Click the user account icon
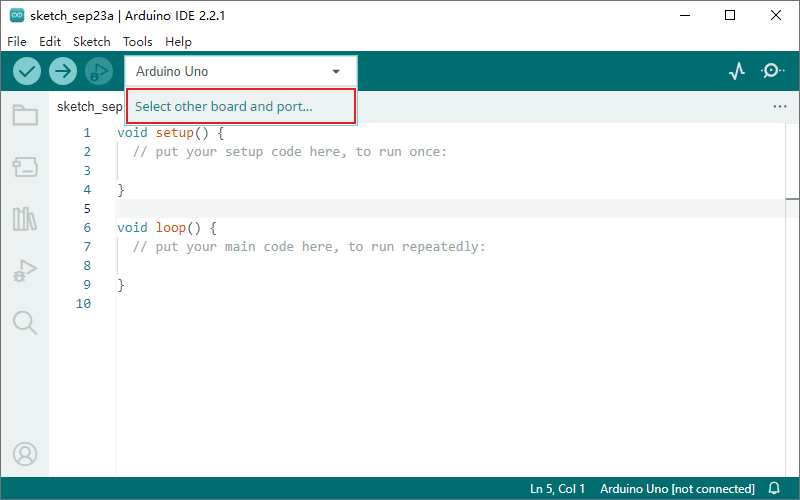Screen dimensions: 800x500 pos(25,453)
